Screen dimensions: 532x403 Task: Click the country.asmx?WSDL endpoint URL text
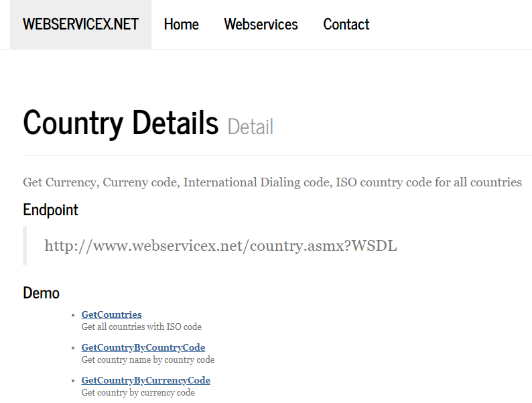(x=220, y=246)
